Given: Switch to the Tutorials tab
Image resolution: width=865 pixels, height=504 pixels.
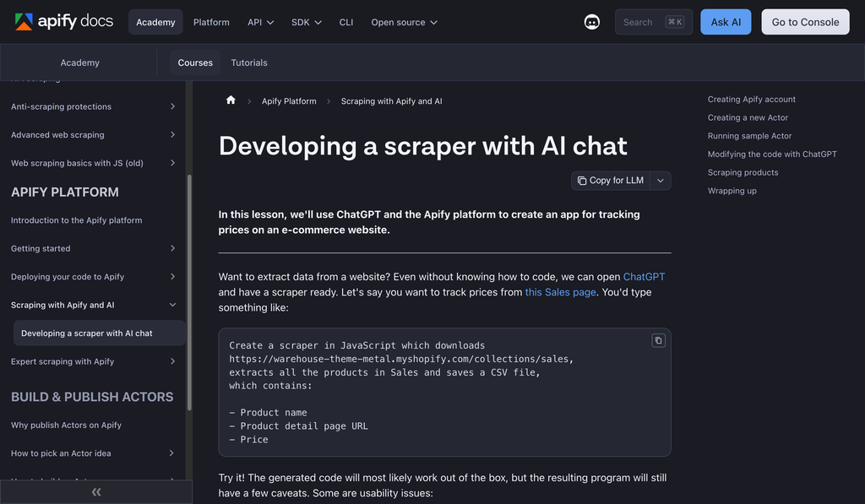Looking at the screenshot, I should [x=249, y=62].
